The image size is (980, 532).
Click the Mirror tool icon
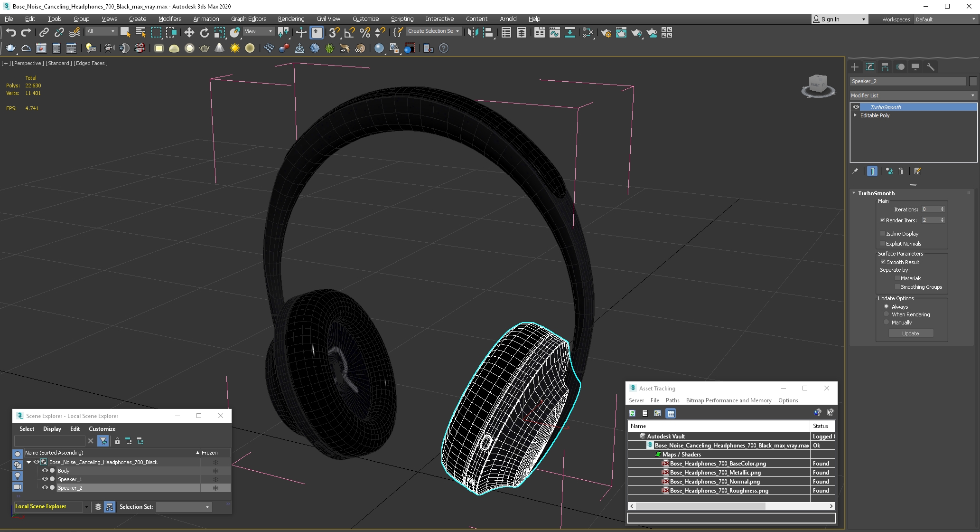click(473, 32)
